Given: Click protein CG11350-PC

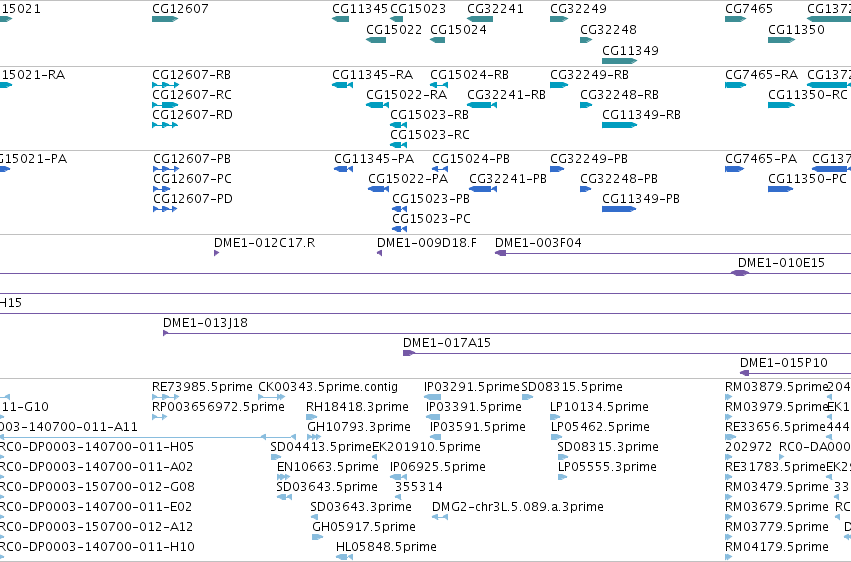Looking at the screenshot, I should (807, 179).
